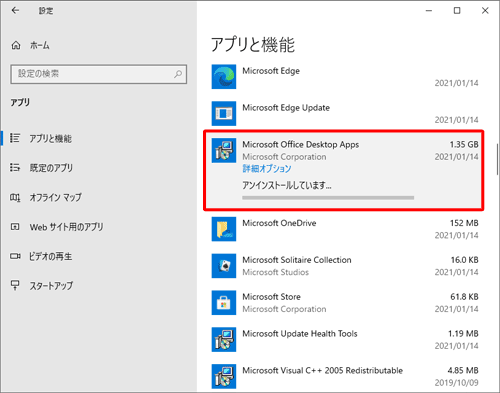The width and height of the screenshot is (500, 393).
Task: Click the Microsoft Office Desktop Apps icon
Action: 224,150
